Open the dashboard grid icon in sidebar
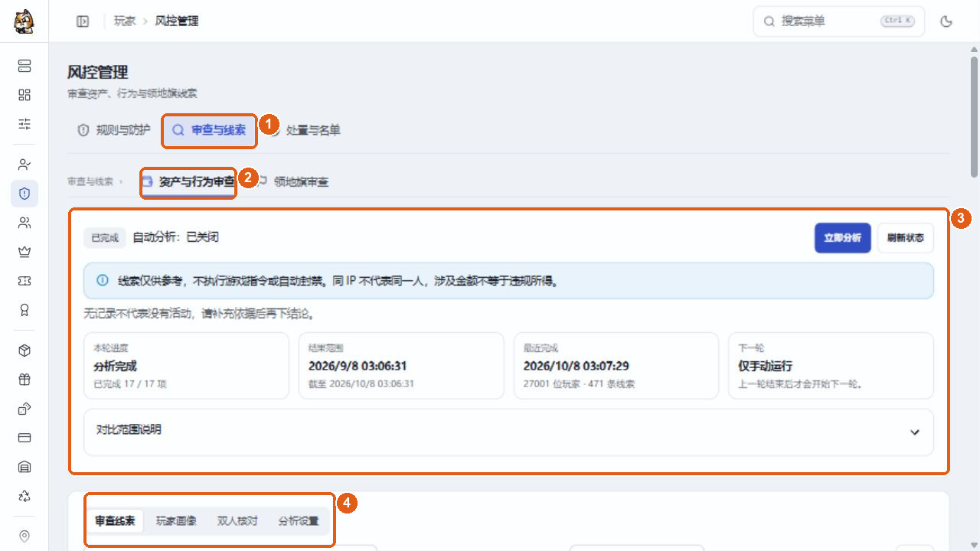The width and height of the screenshot is (980, 551). coord(24,95)
